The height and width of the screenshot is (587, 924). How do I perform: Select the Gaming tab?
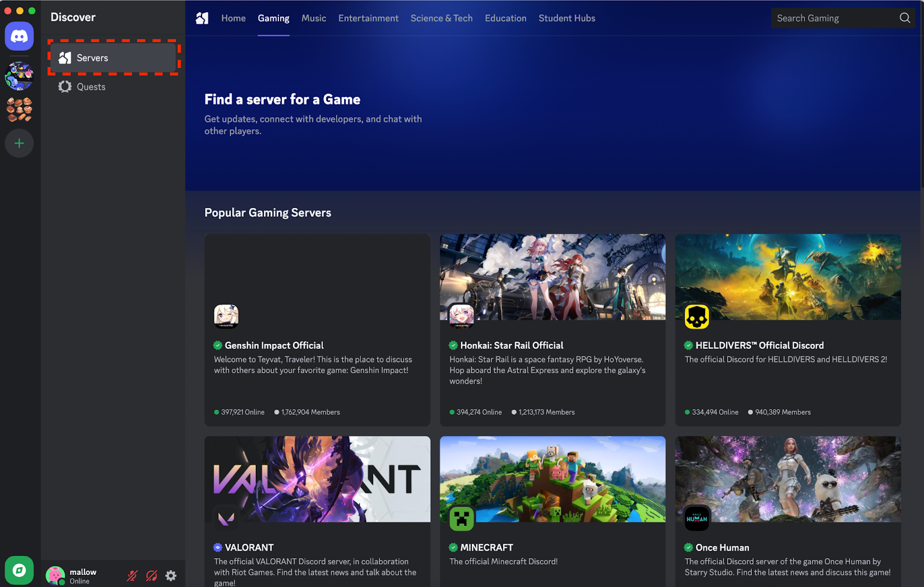[274, 18]
